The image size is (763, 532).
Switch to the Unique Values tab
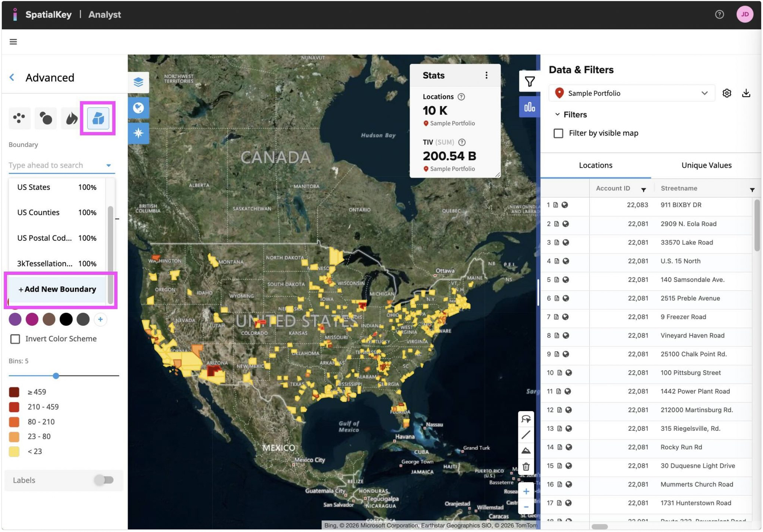[x=706, y=165]
